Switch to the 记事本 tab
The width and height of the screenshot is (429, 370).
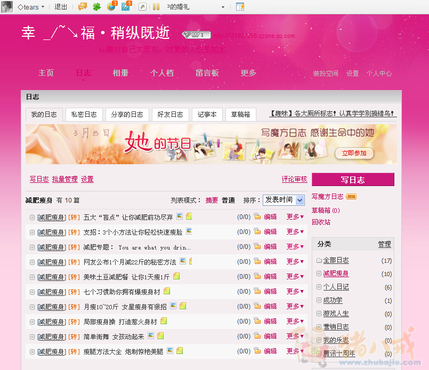(207, 114)
